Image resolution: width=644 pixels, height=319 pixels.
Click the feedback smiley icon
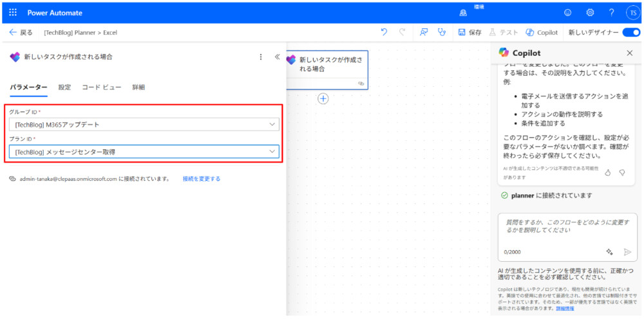568,13
